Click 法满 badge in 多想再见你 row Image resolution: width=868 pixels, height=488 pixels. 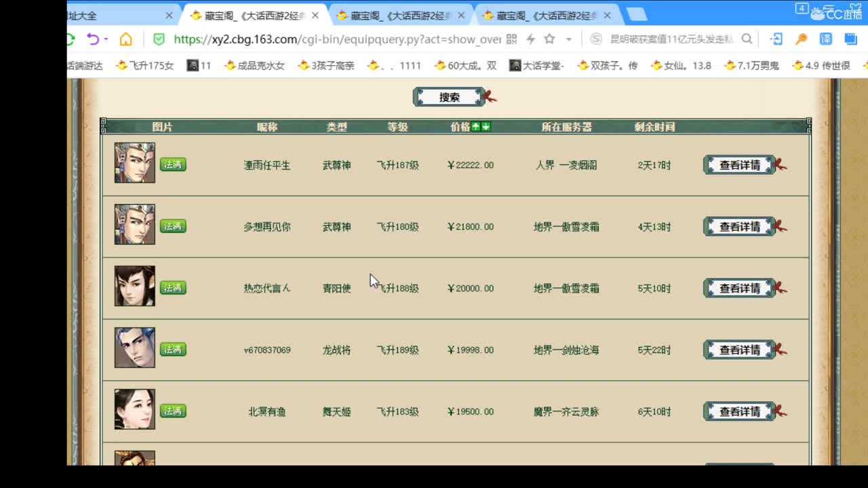(173, 226)
